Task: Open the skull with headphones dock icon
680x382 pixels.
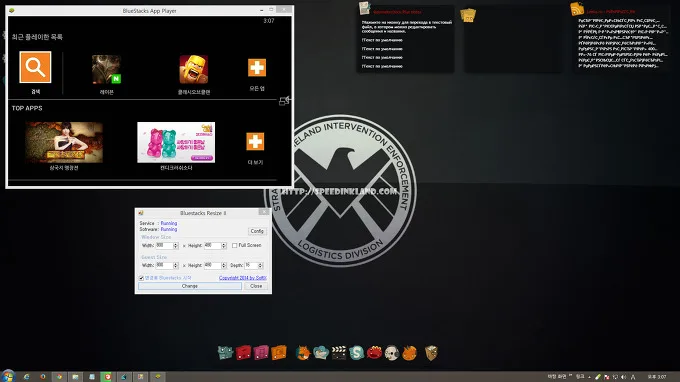Action: tap(392, 353)
